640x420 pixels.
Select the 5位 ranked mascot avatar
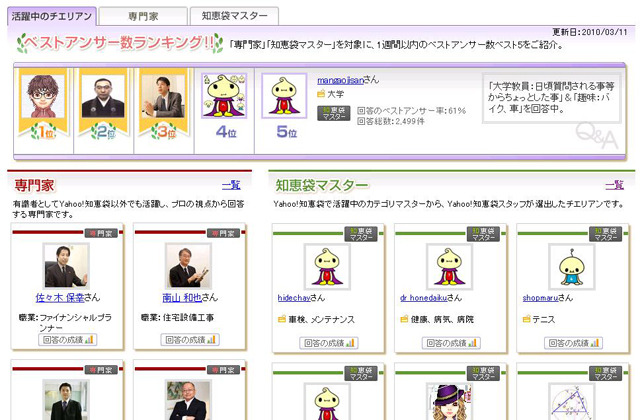tap(284, 96)
